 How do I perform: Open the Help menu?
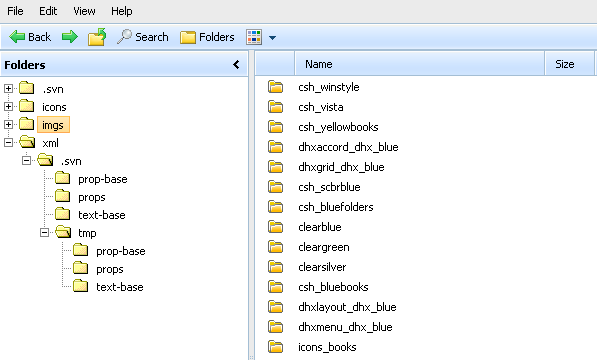click(x=122, y=11)
